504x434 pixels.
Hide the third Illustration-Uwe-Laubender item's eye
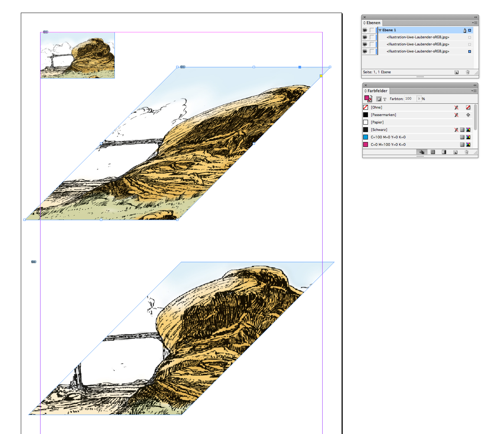click(x=365, y=51)
